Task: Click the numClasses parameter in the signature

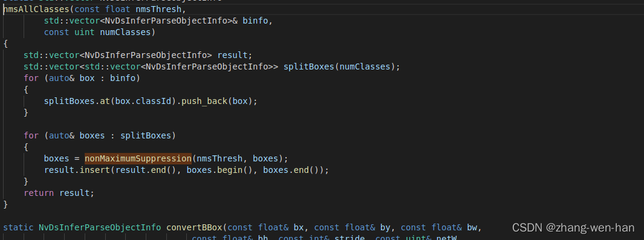Action: coord(125,32)
